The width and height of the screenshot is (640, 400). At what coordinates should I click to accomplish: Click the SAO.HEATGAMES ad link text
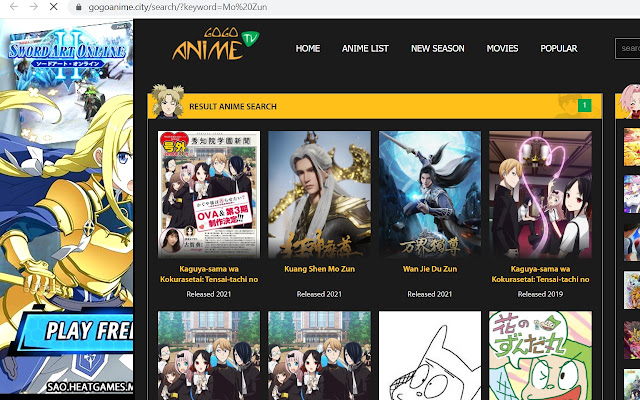[x=90, y=387]
